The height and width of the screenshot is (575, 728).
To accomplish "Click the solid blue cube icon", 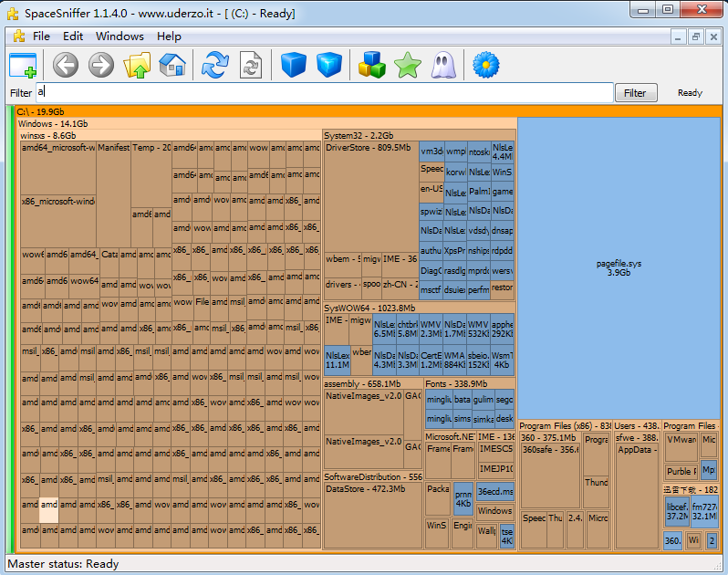I will [292, 65].
